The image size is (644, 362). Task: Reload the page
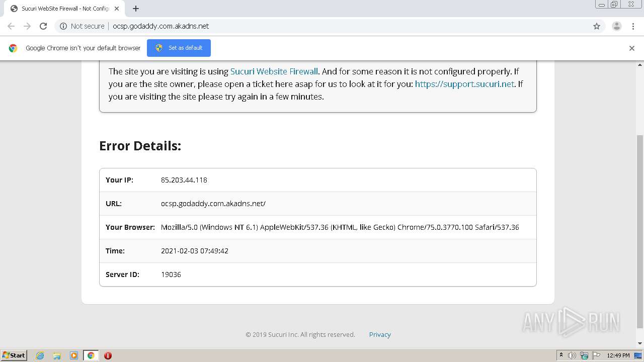[x=43, y=26]
